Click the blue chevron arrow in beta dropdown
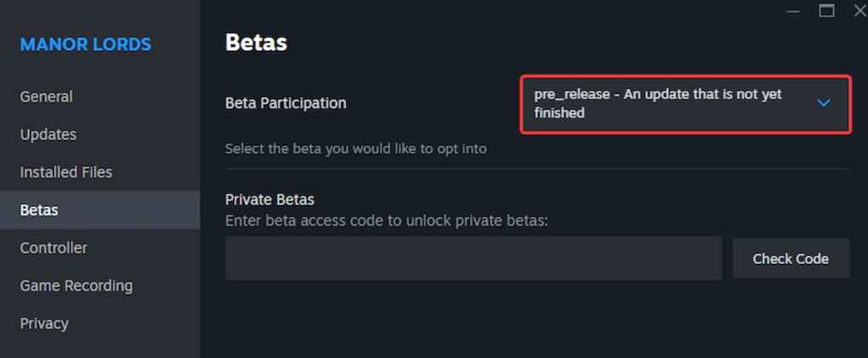868x358 pixels. pyautogui.click(x=823, y=103)
